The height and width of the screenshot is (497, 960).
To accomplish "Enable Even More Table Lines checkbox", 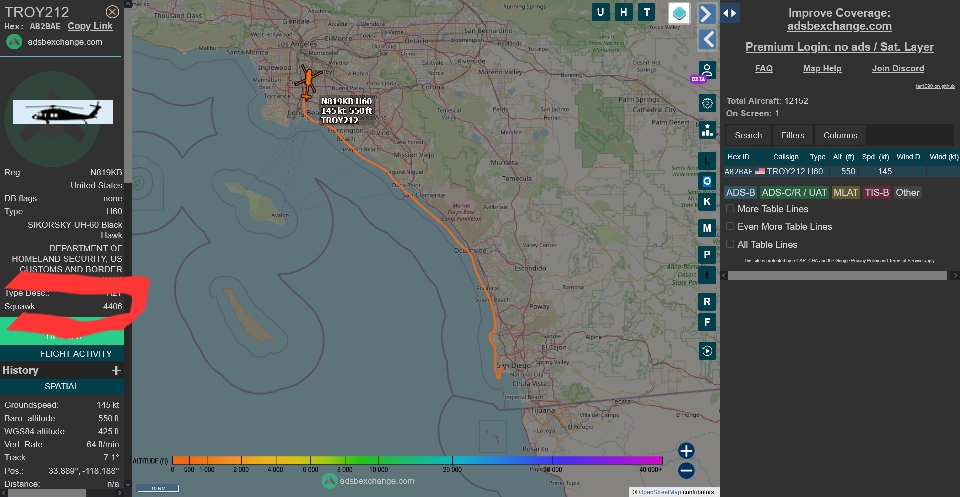I will point(730,226).
